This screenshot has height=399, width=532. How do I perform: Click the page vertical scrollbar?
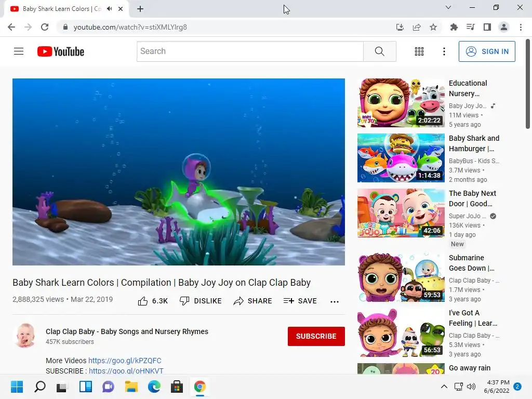pos(528,84)
